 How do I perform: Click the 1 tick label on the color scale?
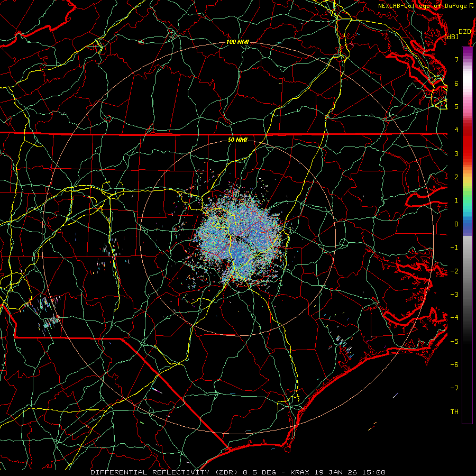click(456, 200)
